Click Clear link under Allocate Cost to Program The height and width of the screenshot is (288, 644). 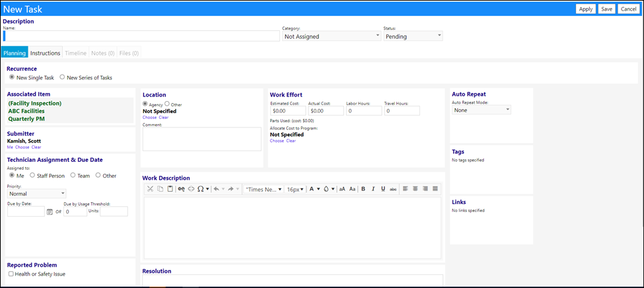click(291, 141)
